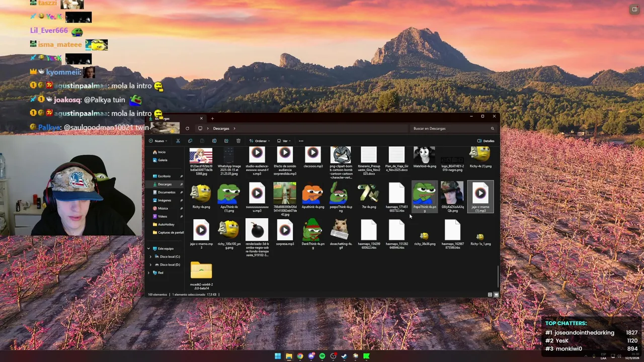The height and width of the screenshot is (362, 644).
Task: Open Música in the navigation pane
Action: (163, 208)
